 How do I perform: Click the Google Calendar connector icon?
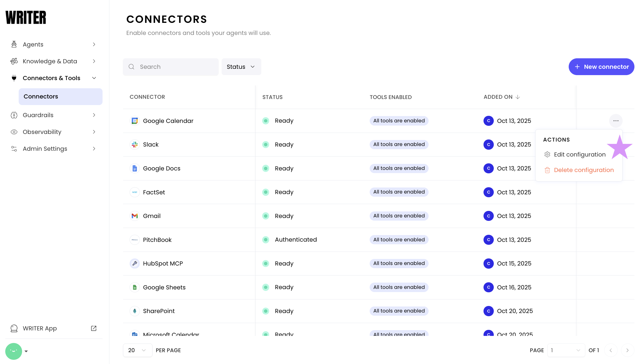[x=135, y=121]
